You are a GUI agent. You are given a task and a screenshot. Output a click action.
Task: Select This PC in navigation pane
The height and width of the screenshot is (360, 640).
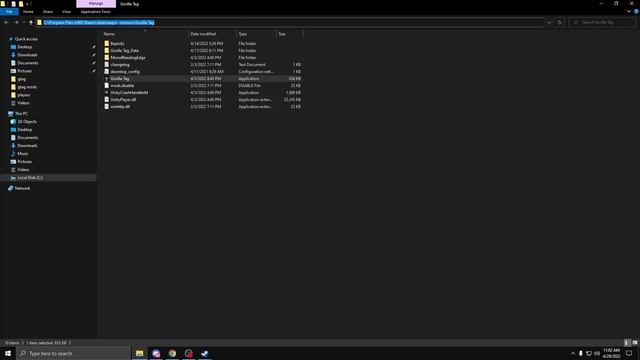[21, 113]
